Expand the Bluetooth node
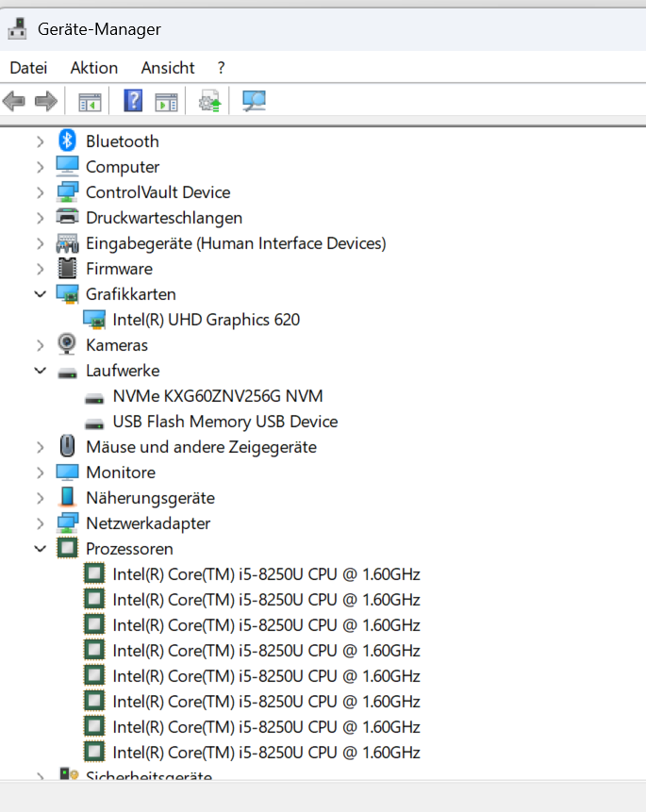This screenshot has height=812, width=646. point(41,141)
